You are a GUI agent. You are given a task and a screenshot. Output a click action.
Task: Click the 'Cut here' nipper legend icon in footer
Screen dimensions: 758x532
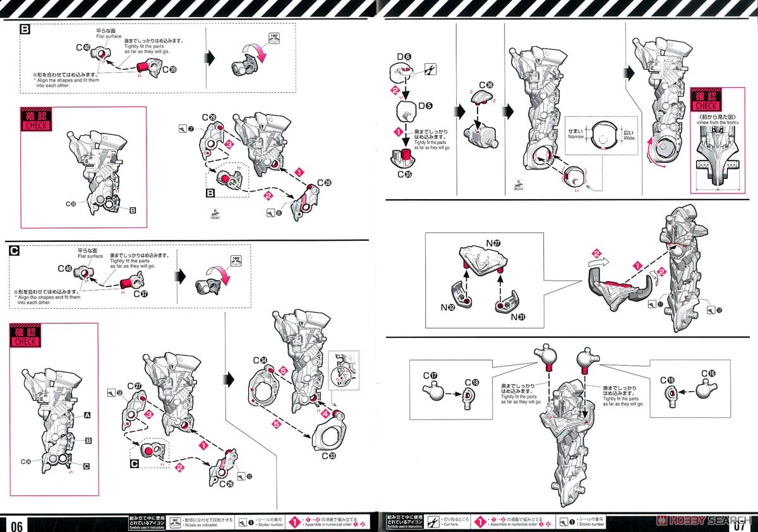tap(433, 522)
